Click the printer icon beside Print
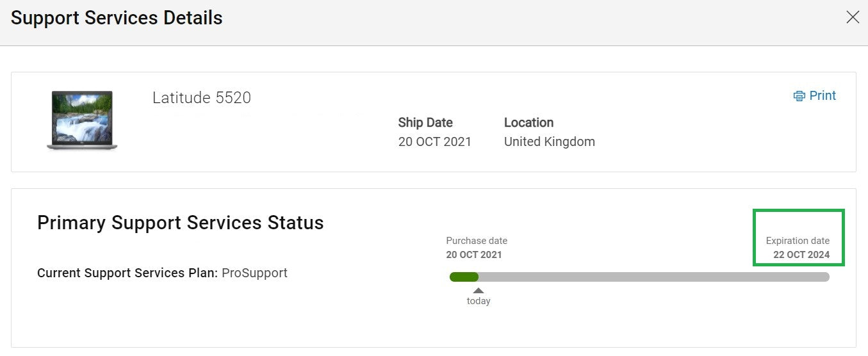868x356 pixels. click(799, 96)
